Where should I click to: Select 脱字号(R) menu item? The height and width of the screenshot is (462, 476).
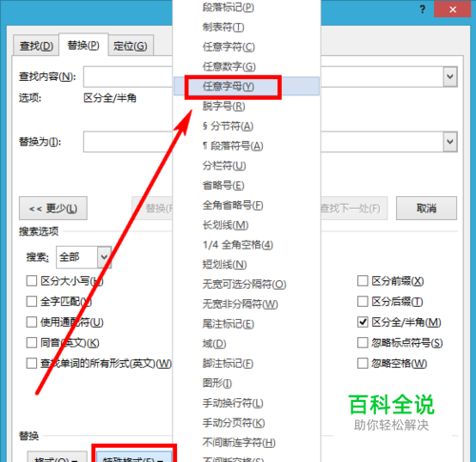[x=247, y=106]
